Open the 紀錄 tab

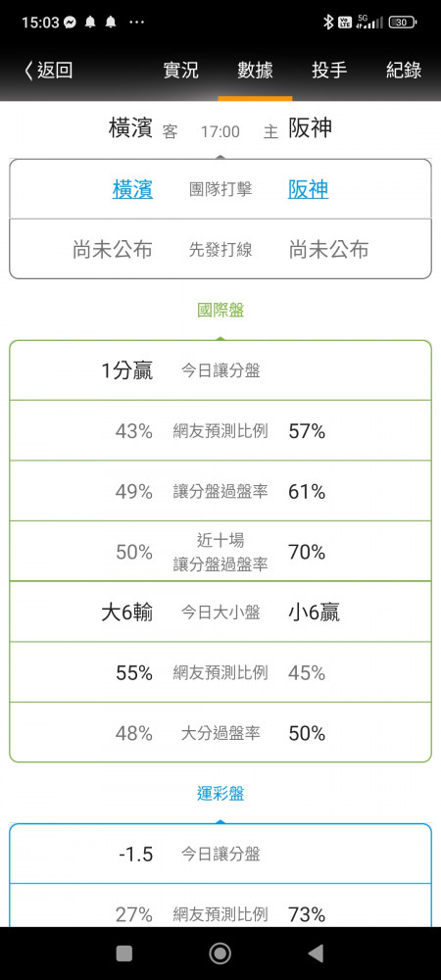click(404, 70)
